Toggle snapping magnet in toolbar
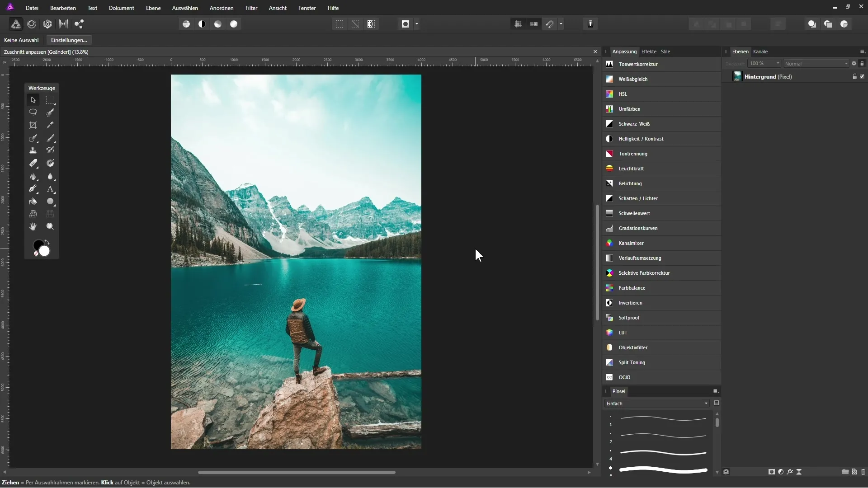Image resolution: width=868 pixels, height=488 pixels. coord(550,24)
